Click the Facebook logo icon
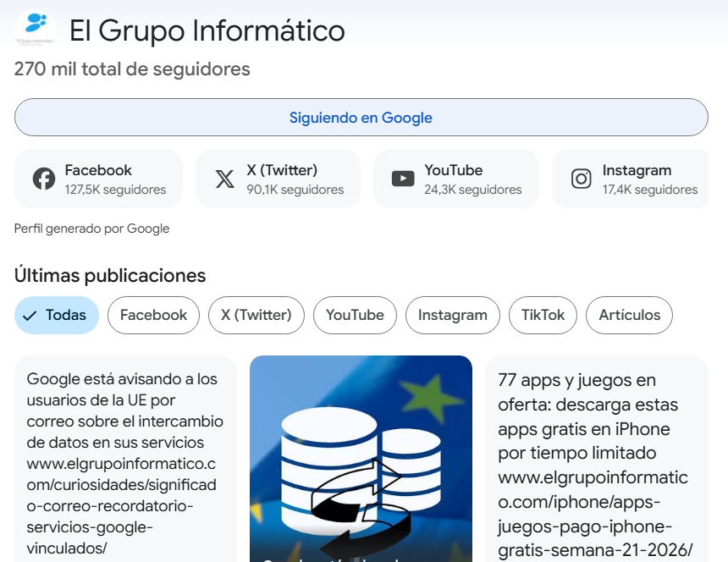 click(x=44, y=179)
